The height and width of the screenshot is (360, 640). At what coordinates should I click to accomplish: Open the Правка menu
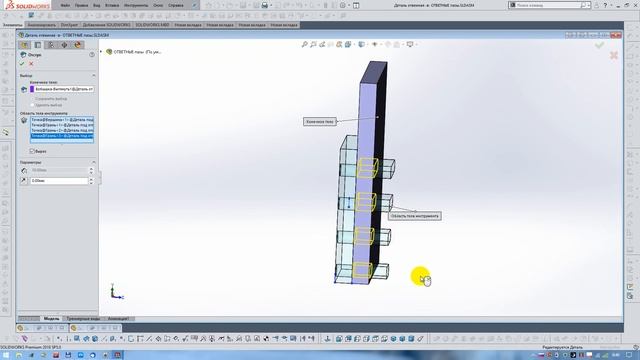click(81, 5)
